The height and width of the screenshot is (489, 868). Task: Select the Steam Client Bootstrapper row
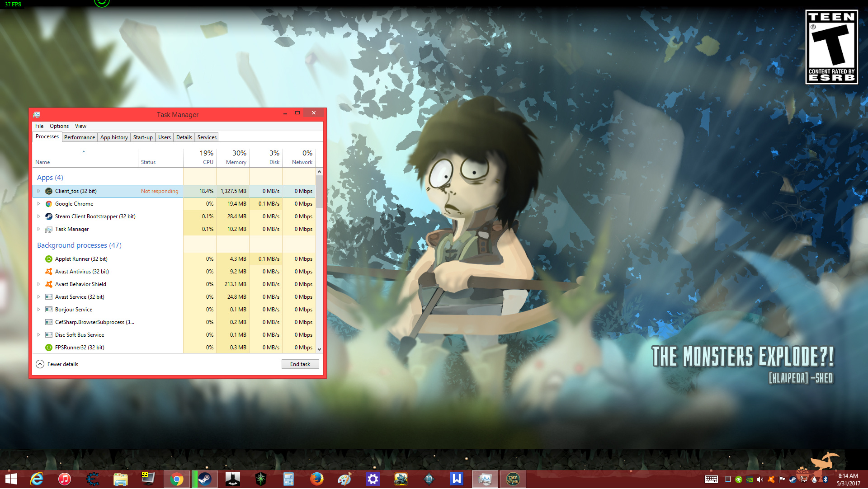[95, 216]
